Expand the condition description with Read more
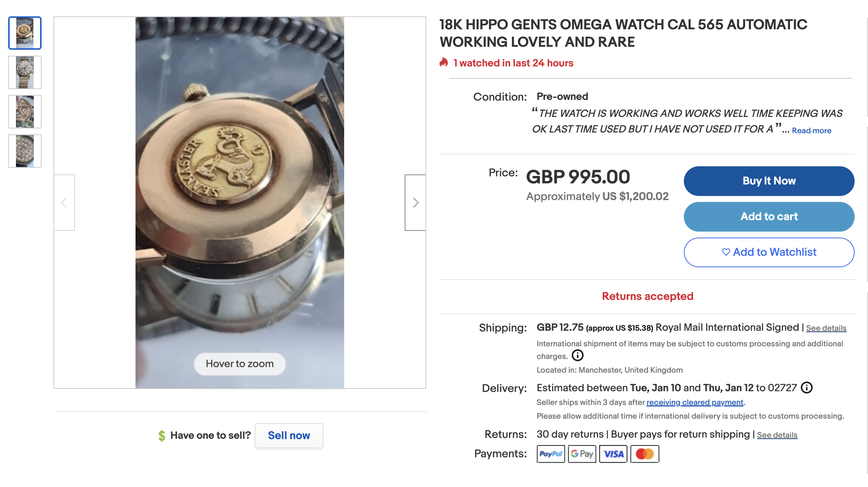The height and width of the screenshot is (487, 868). pos(811,131)
